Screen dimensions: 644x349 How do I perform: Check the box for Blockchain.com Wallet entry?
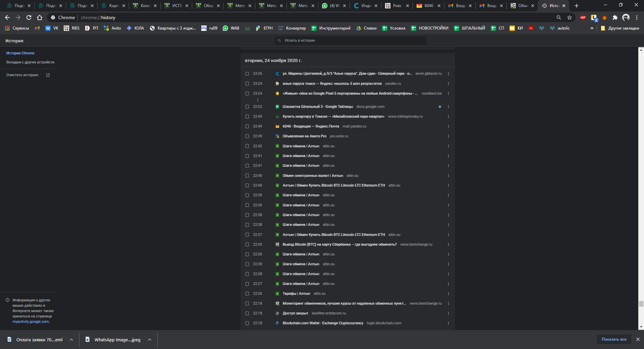(x=247, y=323)
